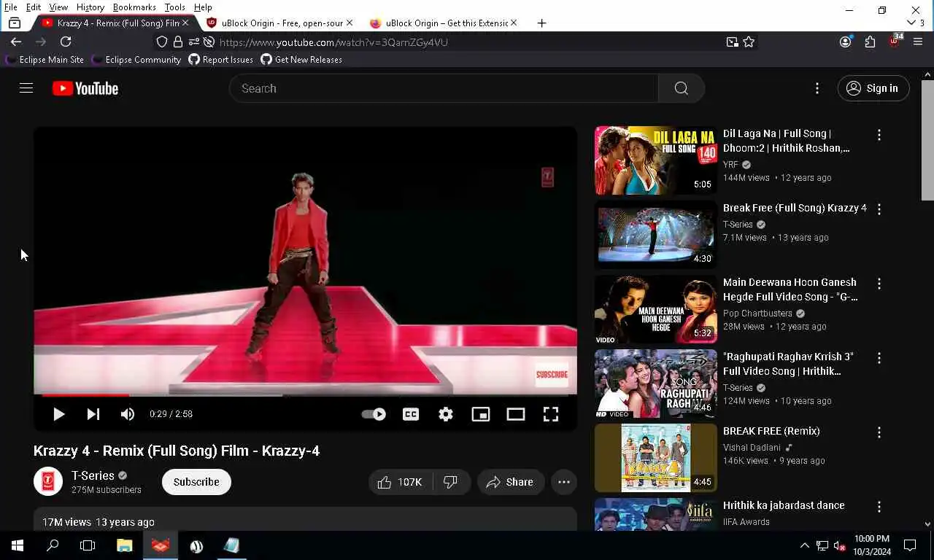Open browser extensions puzzle icon

[870, 42]
